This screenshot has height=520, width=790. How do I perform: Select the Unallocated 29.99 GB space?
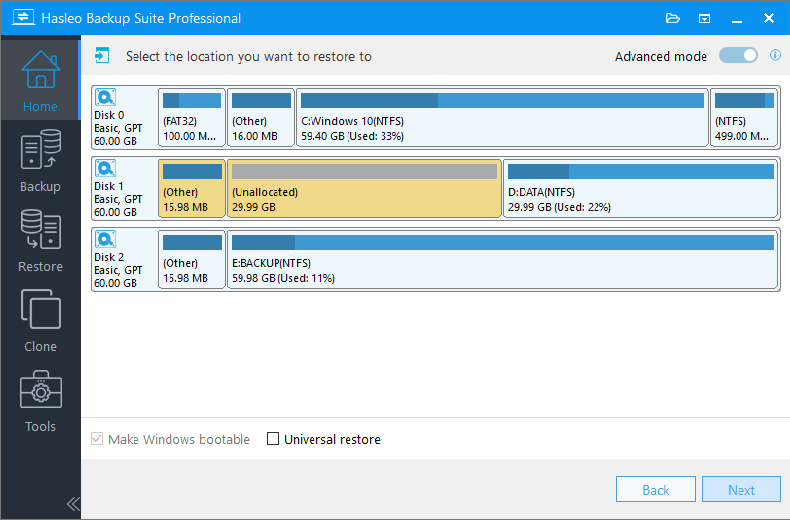pos(365,188)
